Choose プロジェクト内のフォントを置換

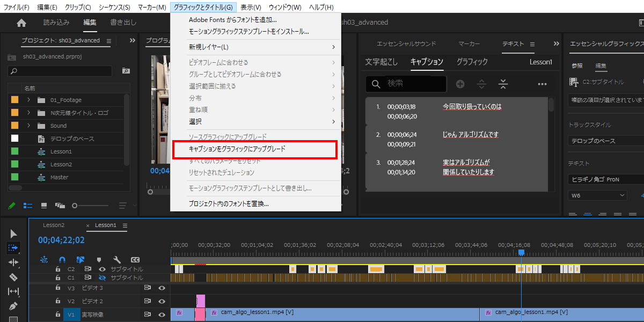tap(255, 203)
